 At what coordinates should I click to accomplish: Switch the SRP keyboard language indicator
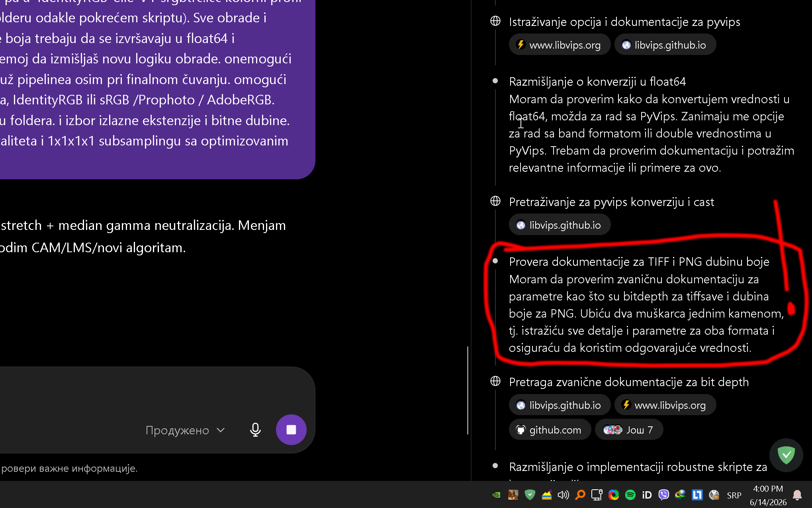point(734,495)
